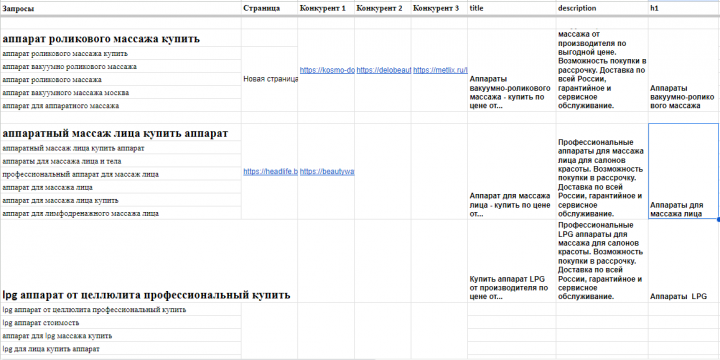This screenshot has width=720, height=360.
Task: Open the kosmo-do competitor link
Action: pos(326,70)
